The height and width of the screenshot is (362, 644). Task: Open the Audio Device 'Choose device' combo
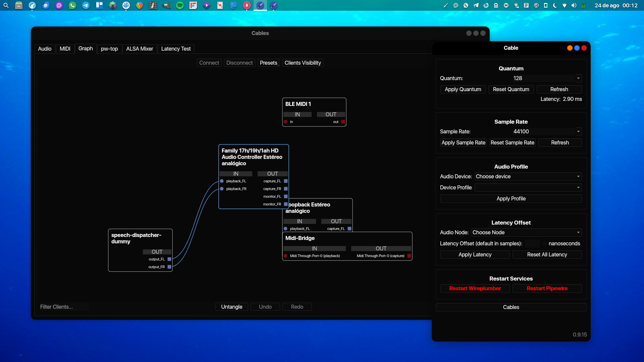click(528, 176)
